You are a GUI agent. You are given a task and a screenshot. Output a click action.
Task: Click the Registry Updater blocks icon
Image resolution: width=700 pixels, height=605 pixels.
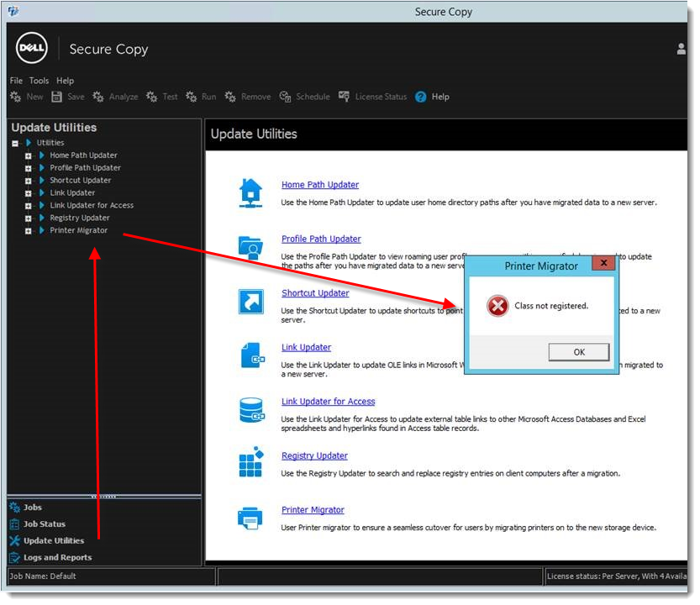[251, 463]
